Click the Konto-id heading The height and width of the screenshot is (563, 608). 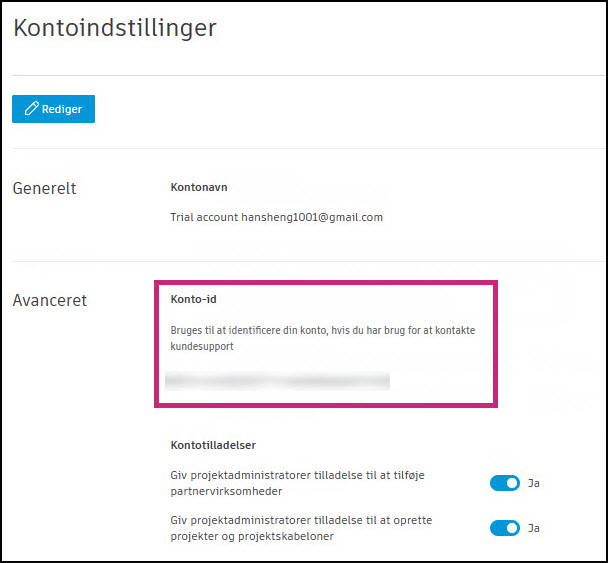(x=194, y=300)
